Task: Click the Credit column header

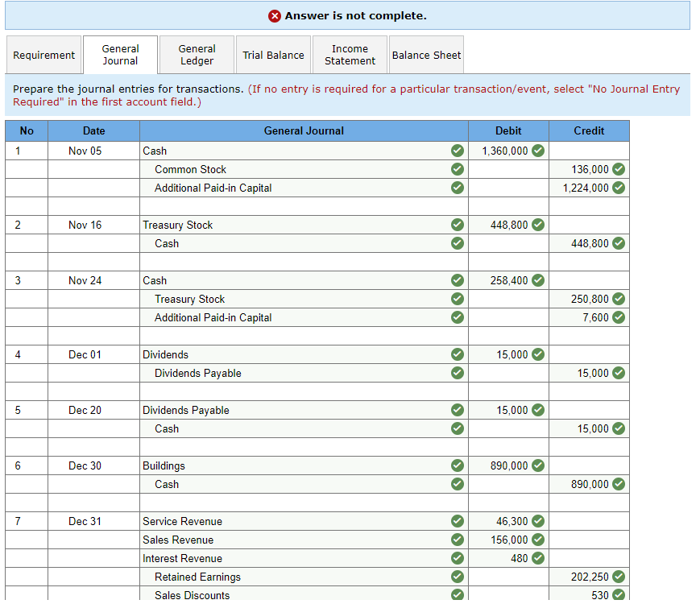Action: coord(590,130)
